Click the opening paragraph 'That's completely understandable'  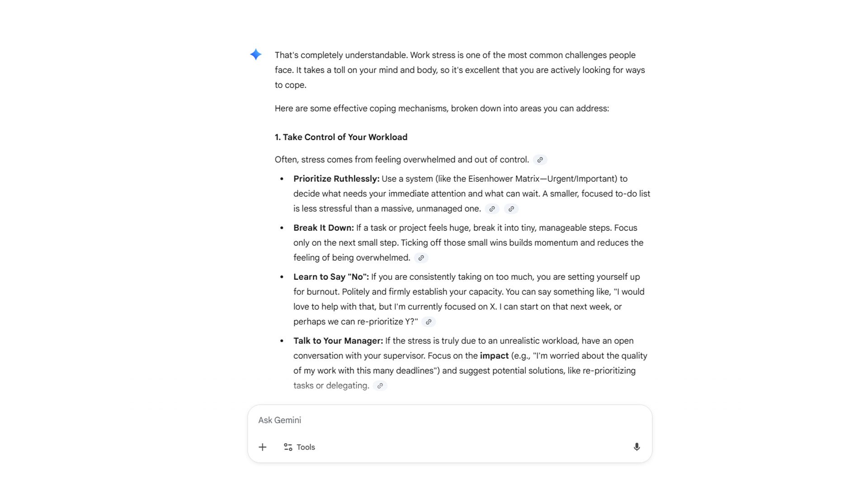(x=460, y=70)
